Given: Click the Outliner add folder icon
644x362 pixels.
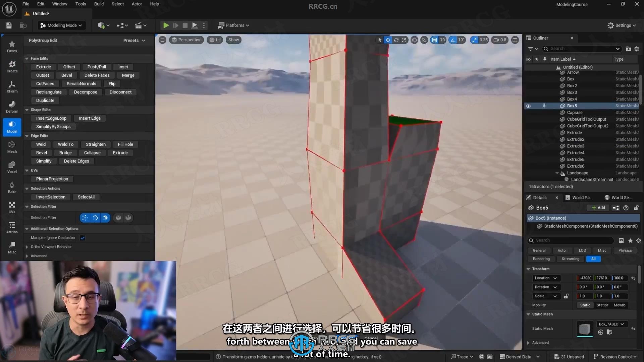Looking at the screenshot, I should pos(628,49).
